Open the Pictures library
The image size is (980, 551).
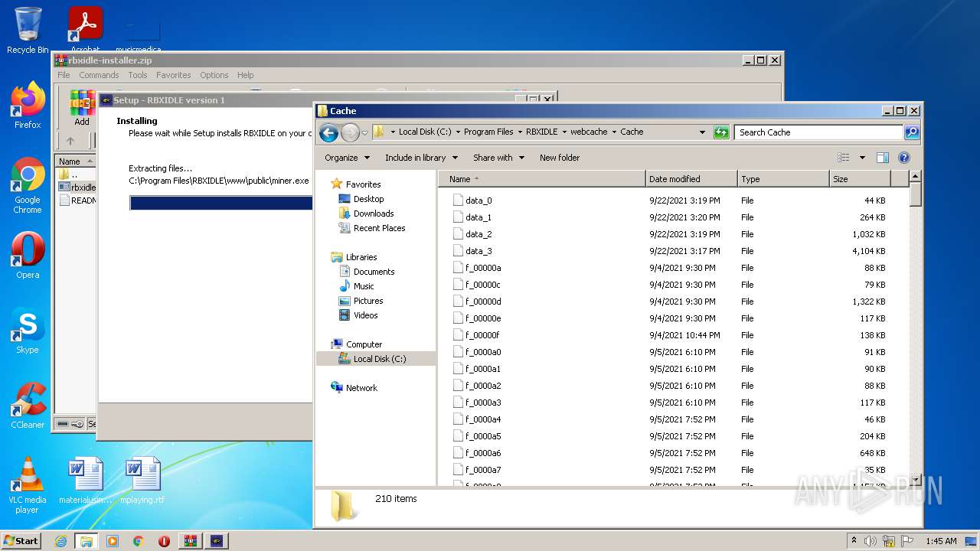(368, 301)
